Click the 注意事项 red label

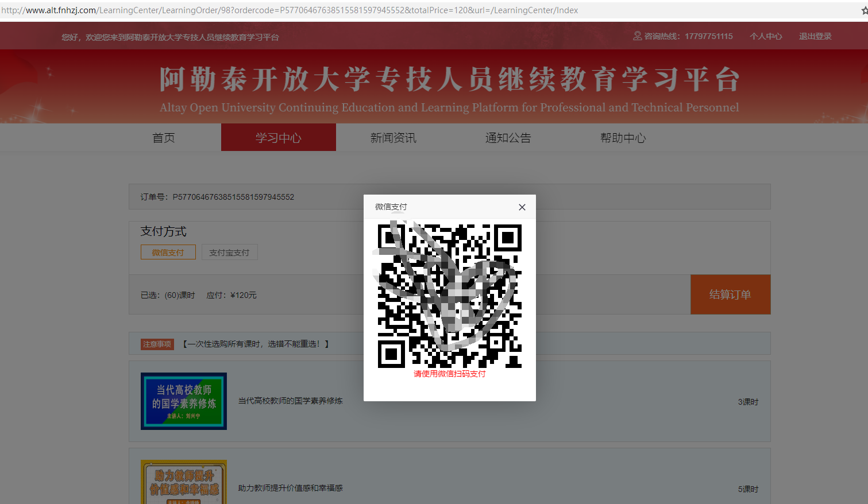157,344
